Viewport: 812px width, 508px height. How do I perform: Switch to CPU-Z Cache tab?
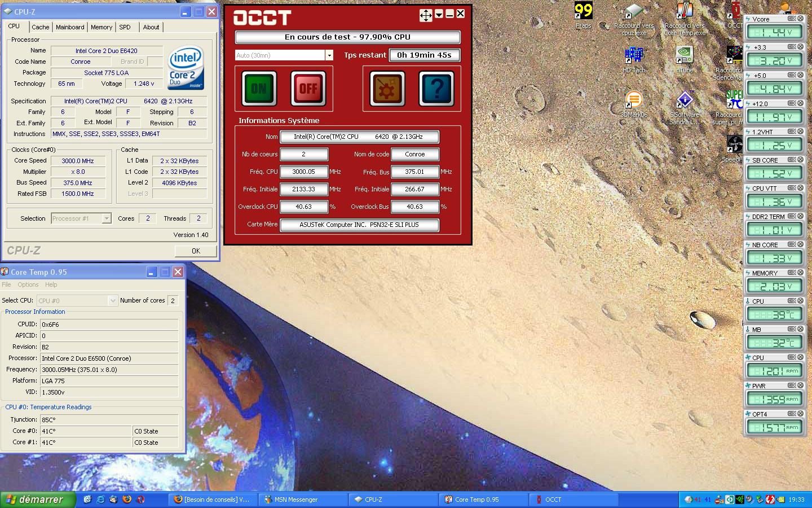click(40, 27)
